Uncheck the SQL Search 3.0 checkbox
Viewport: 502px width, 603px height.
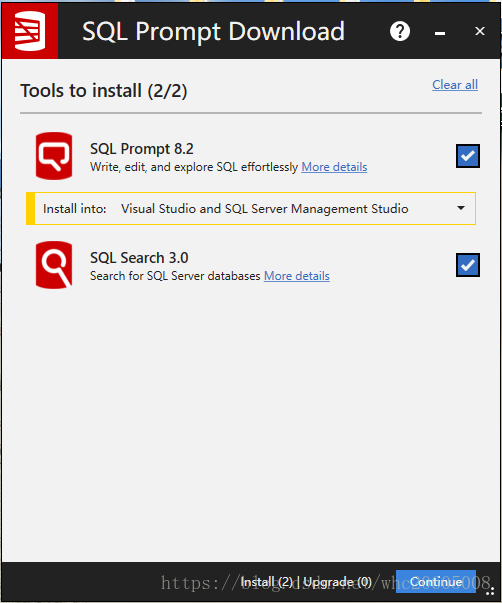[x=468, y=265]
